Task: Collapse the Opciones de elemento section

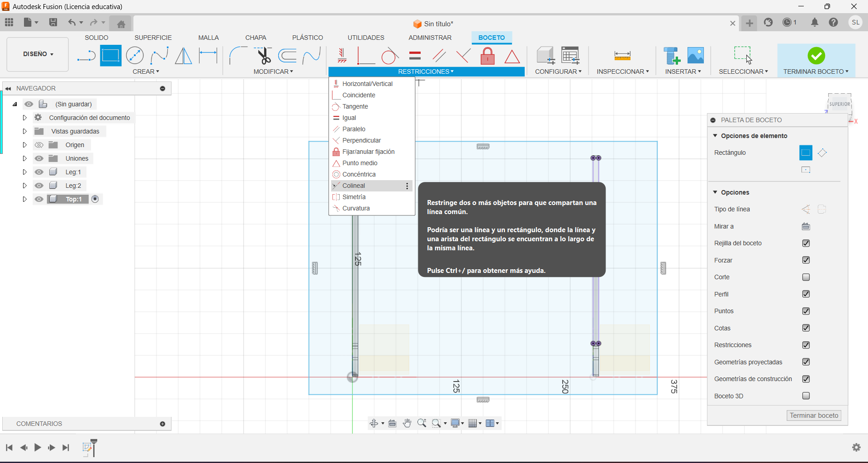Action: click(x=715, y=135)
